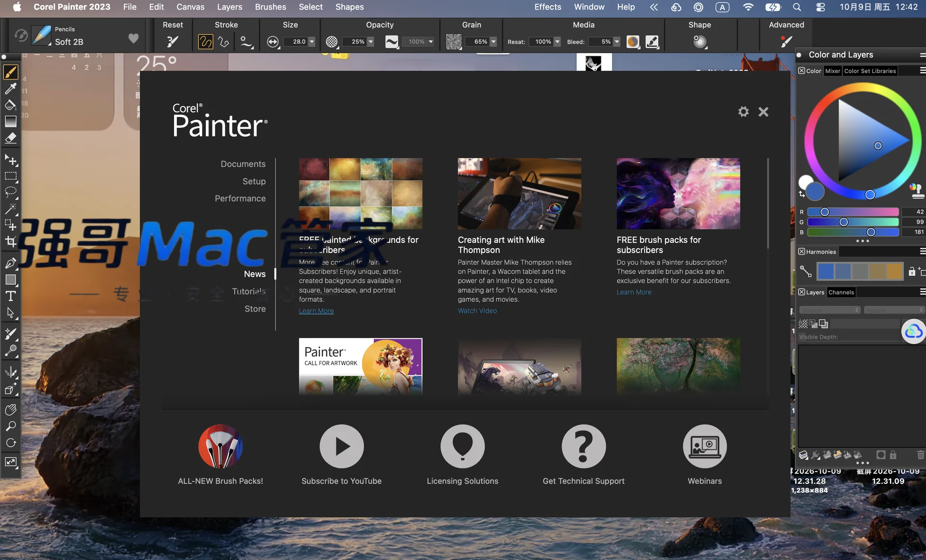Screen dimensions: 926x560
Task: Open the Opacity 25% dropdown
Action: coord(370,42)
